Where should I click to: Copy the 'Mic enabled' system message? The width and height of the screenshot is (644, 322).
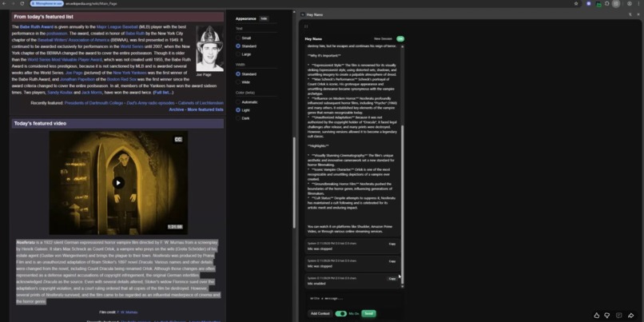[392, 279]
